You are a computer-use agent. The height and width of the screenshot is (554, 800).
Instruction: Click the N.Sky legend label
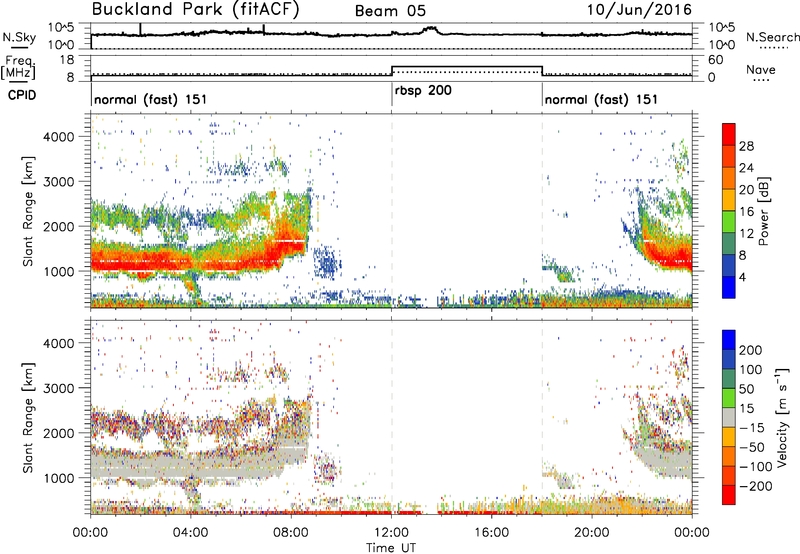pyautogui.click(x=19, y=37)
